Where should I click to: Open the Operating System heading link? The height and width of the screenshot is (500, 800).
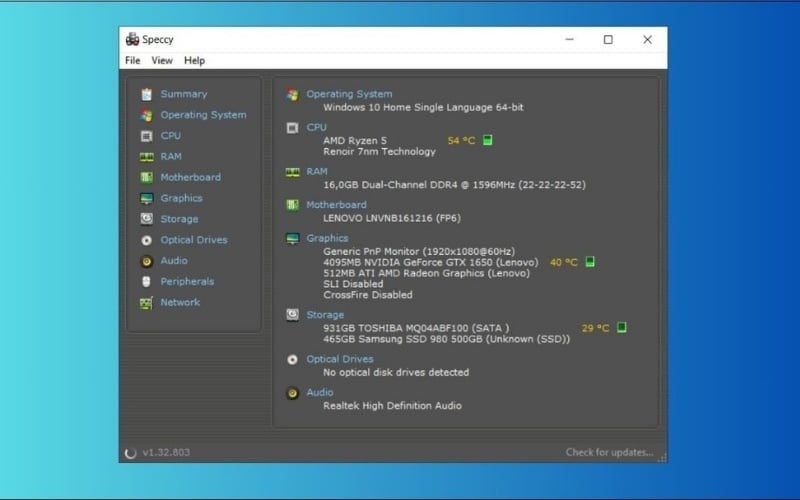click(x=349, y=94)
